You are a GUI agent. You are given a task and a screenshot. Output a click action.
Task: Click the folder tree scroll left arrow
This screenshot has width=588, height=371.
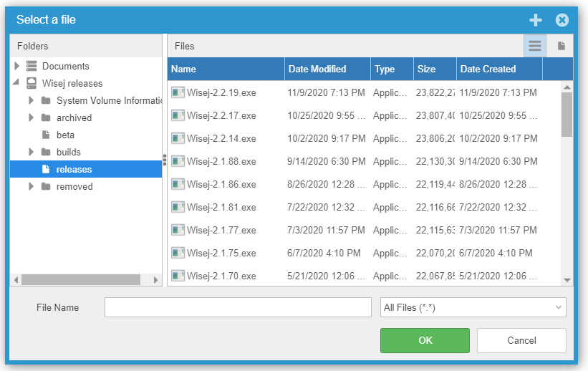(x=16, y=280)
